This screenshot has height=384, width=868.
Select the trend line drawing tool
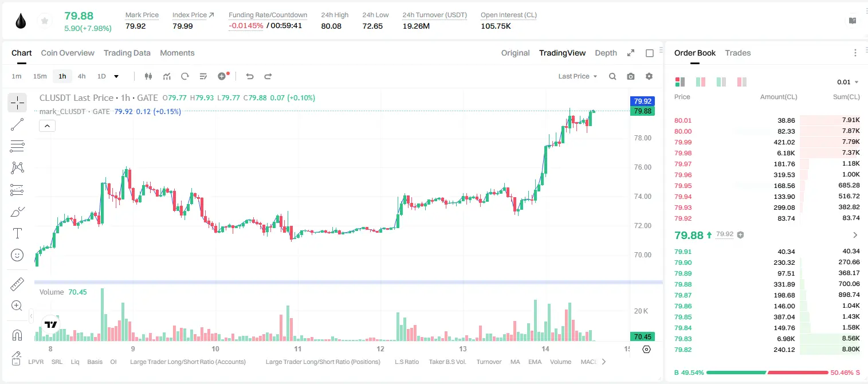[17, 124]
